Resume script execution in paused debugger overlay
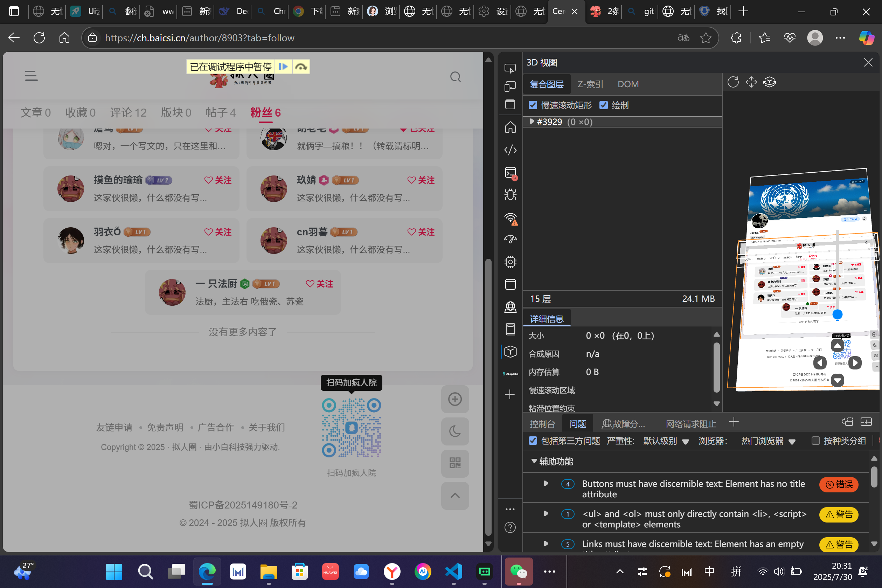Viewport: 882px width, 588px height. click(x=283, y=67)
